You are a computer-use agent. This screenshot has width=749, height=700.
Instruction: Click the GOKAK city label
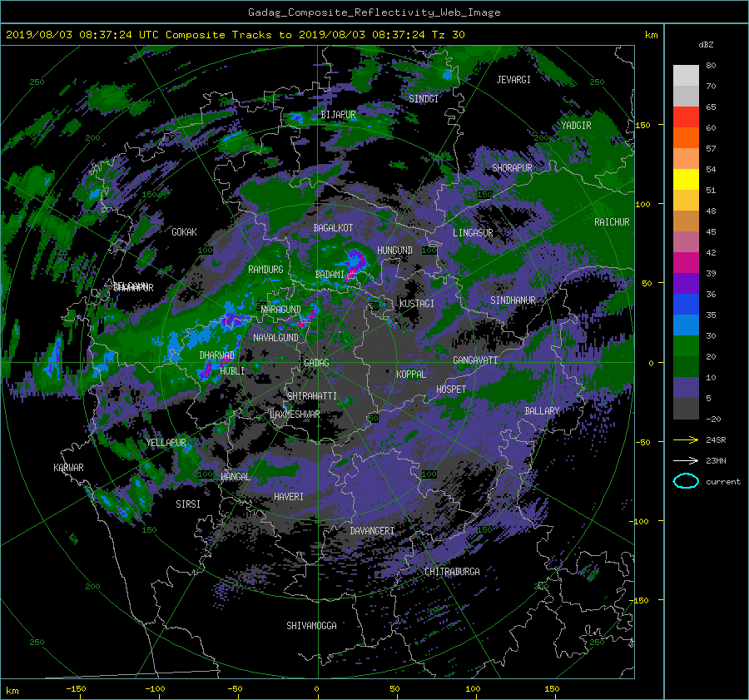(184, 232)
